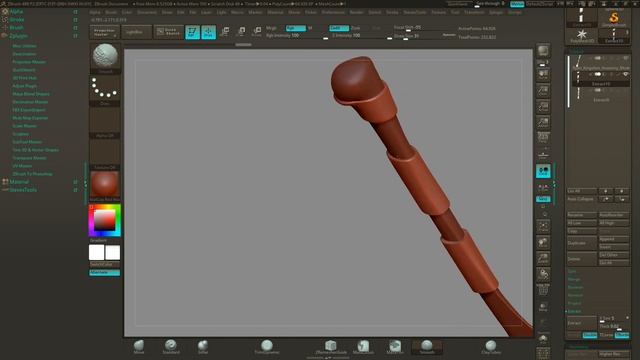Click the BPR render icon
The height and width of the screenshot is (360, 640).
point(543,51)
